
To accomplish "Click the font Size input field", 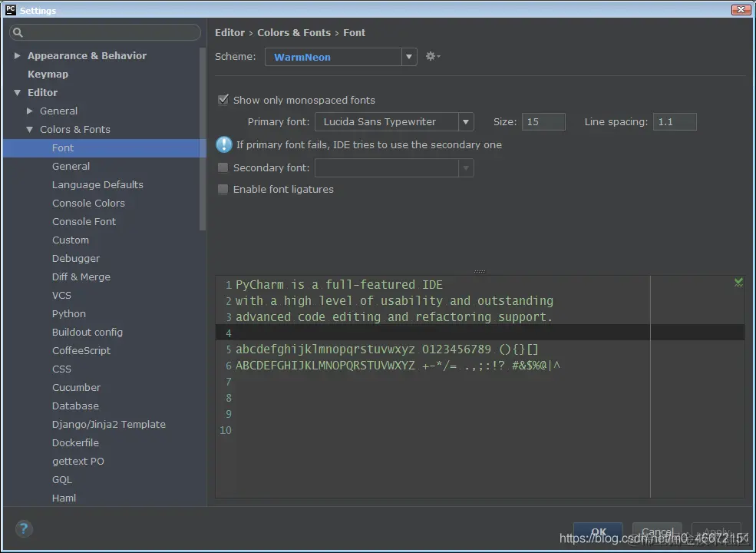I will click(x=543, y=121).
